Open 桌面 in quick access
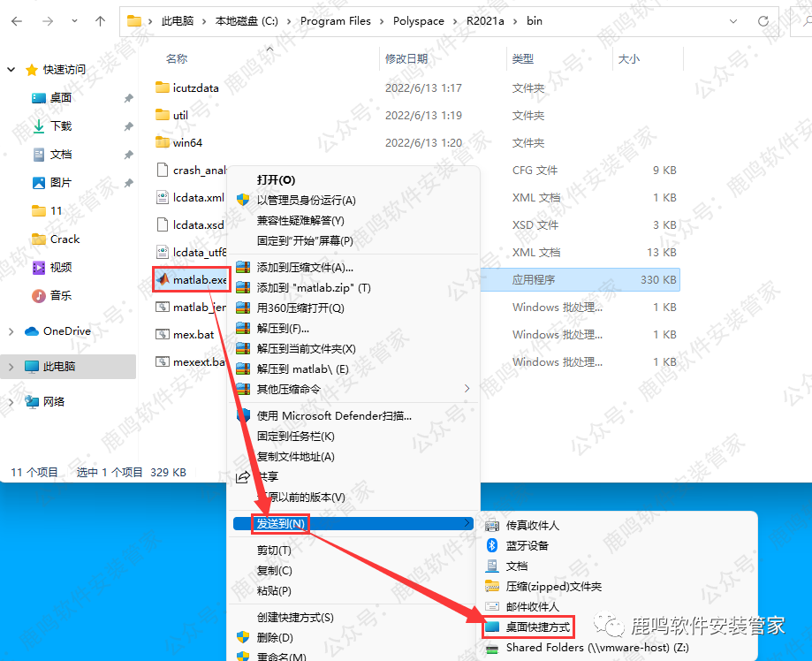Image resolution: width=812 pixels, height=661 pixels. click(61, 97)
